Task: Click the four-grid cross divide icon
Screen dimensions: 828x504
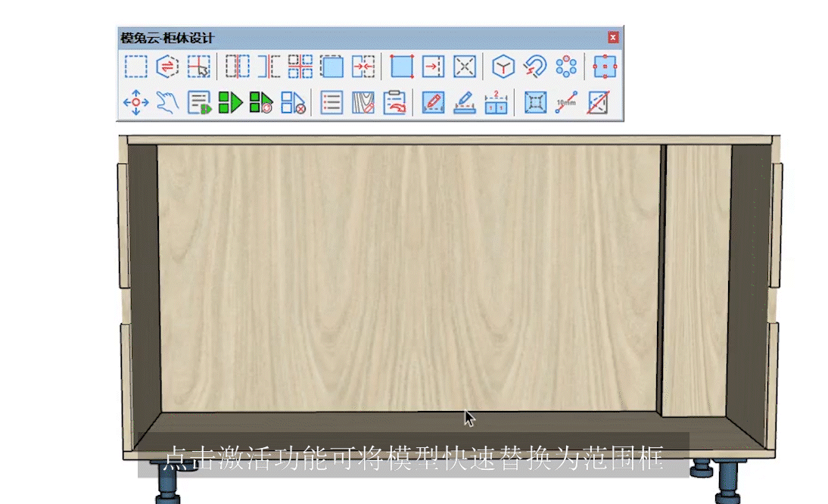Action: pyautogui.click(x=300, y=67)
